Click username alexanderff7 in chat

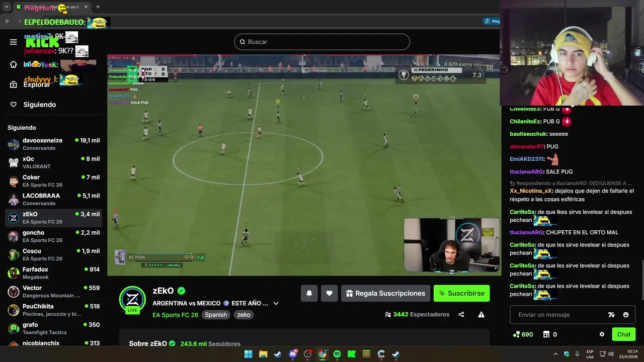point(527,147)
